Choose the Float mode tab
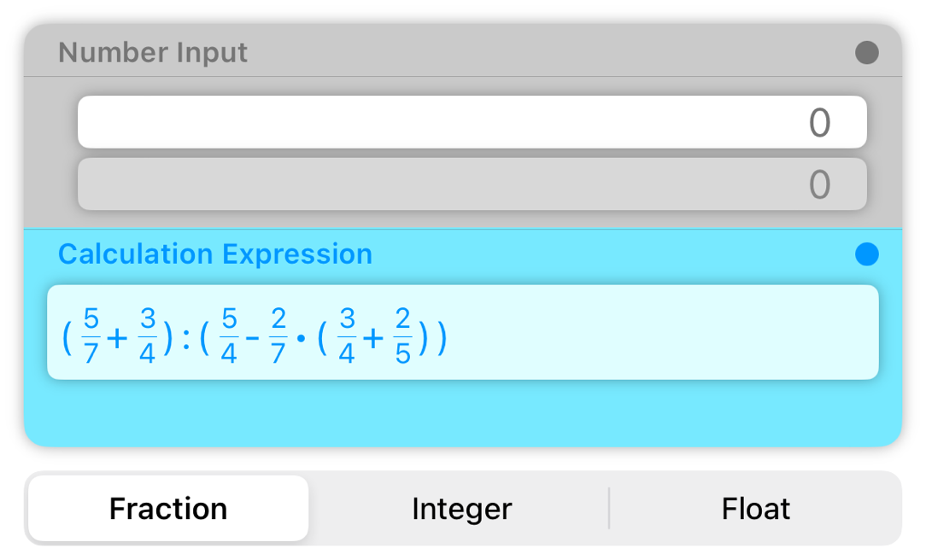926x560 pixels. [x=756, y=509]
